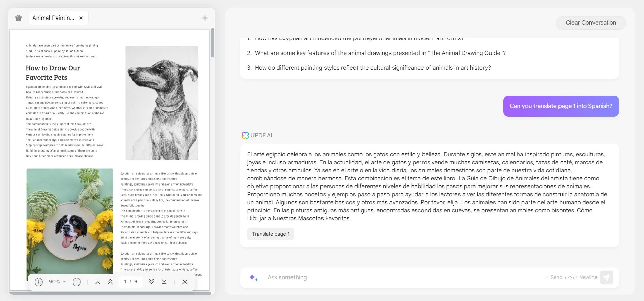644x301 pixels.
Task: Jump to the first page of the PDF
Action: [x=98, y=282]
